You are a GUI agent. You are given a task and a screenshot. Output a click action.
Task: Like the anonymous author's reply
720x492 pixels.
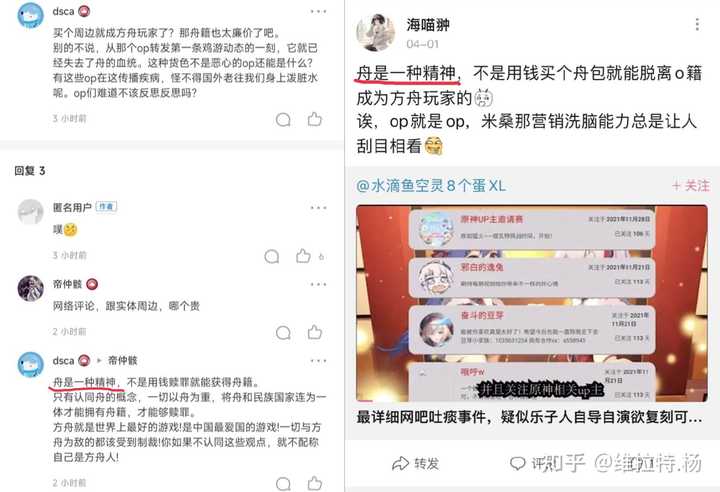tap(303, 256)
